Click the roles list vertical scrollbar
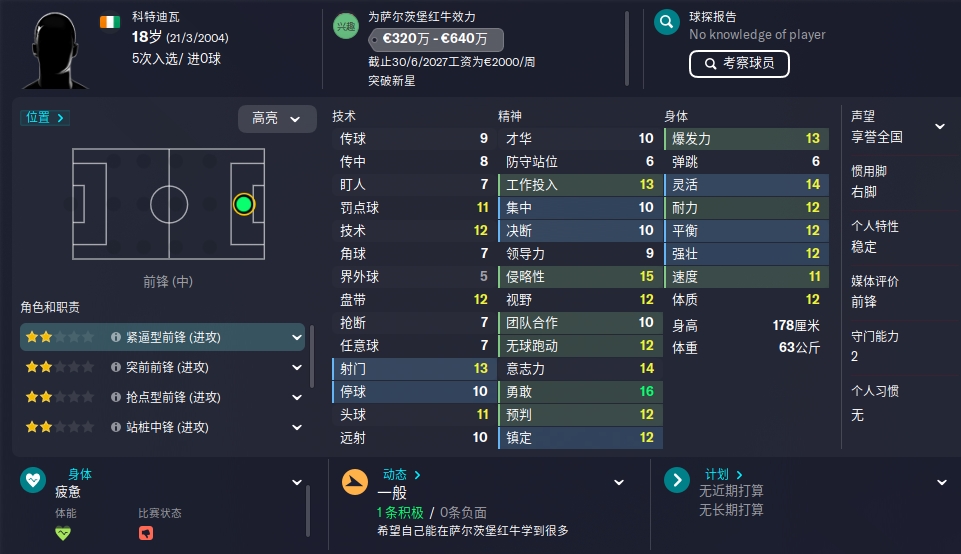Image resolution: width=961 pixels, height=554 pixels. [x=312, y=357]
